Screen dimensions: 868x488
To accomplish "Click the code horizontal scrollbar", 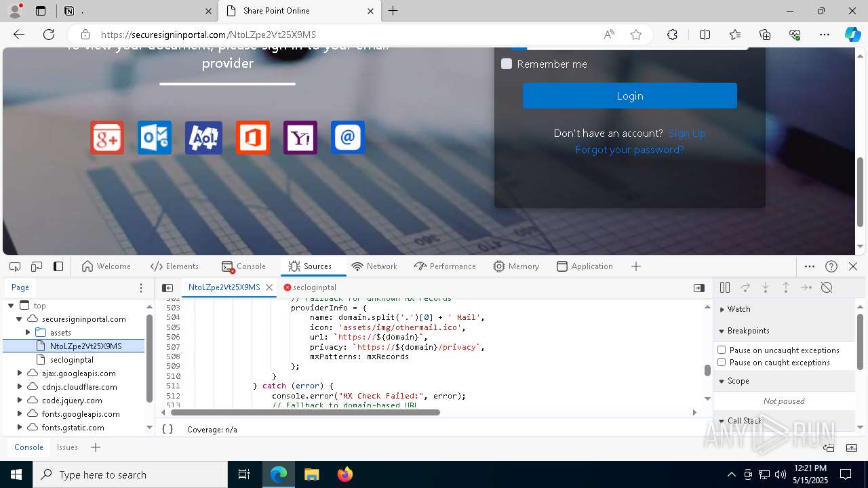I will click(x=305, y=412).
